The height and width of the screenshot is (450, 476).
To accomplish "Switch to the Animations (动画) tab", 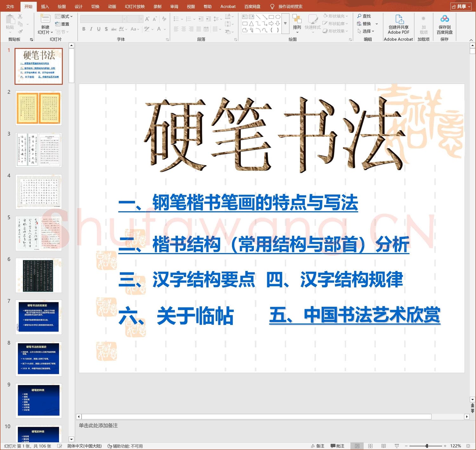I will click(x=112, y=6).
